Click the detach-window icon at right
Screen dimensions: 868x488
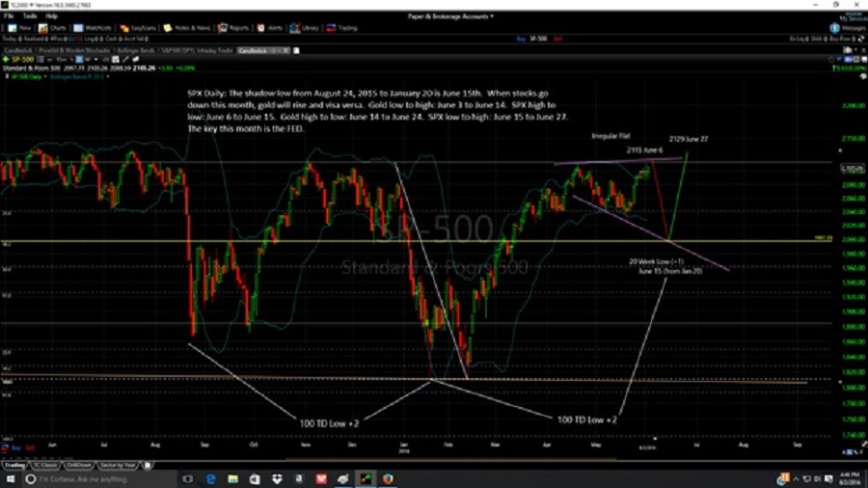click(x=864, y=59)
